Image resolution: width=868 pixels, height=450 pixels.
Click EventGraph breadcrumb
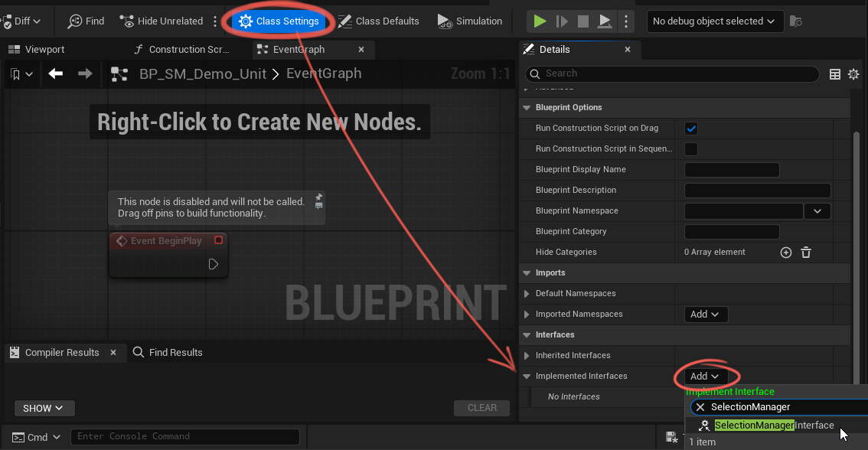point(324,73)
